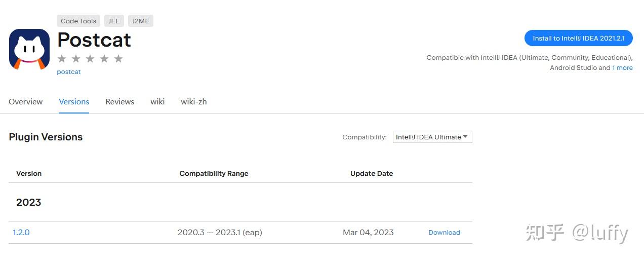Open the Reviews tab
The image size is (644, 261).
[x=120, y=102]
